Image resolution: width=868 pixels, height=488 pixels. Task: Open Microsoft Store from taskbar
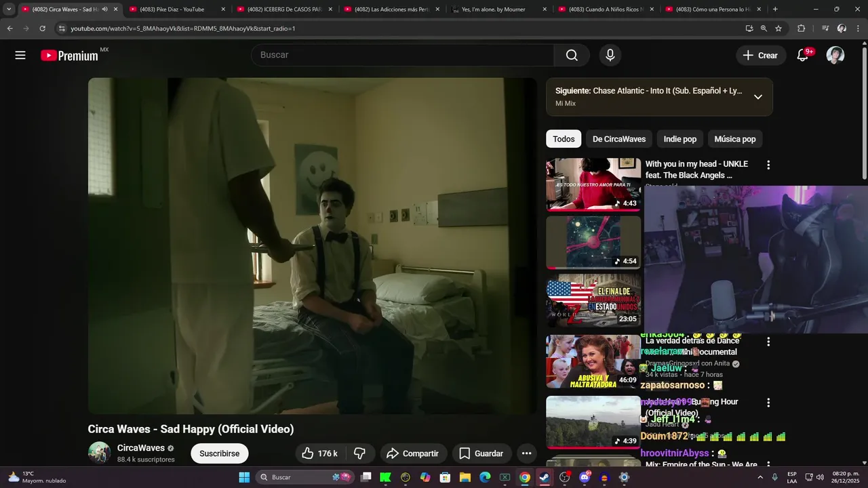[445, 477]
